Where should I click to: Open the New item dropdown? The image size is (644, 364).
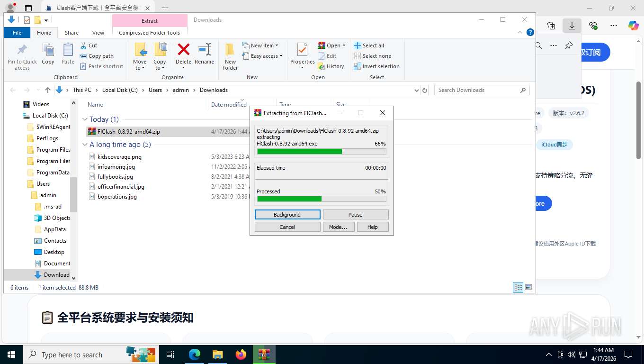pos(277,45)
